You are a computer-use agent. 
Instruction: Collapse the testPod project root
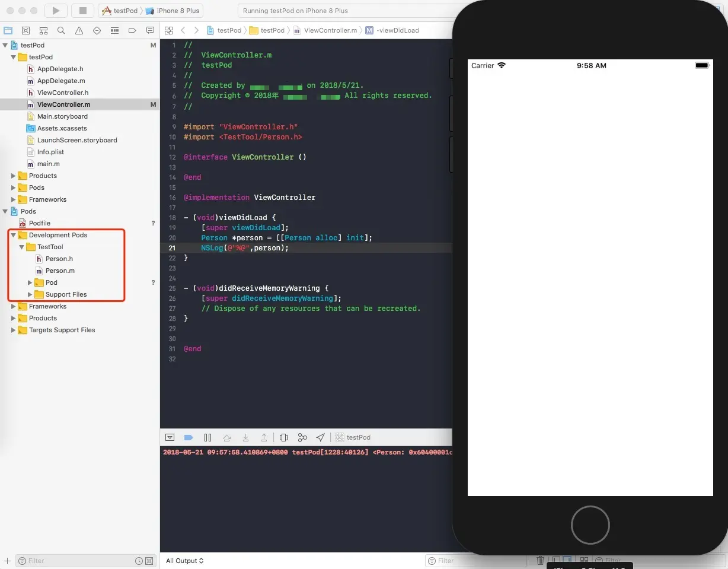[5, 45]
